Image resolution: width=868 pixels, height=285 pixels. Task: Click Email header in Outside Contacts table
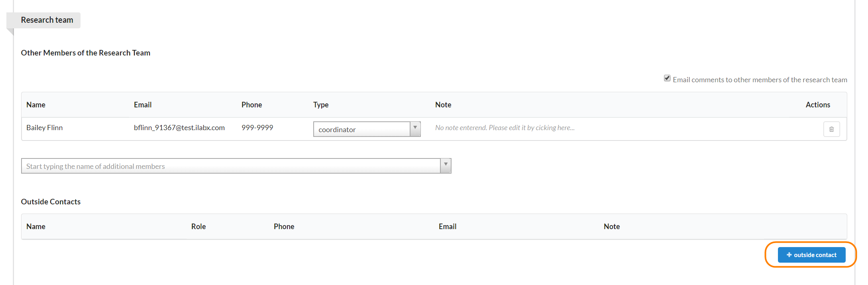[x=448, y=226]
